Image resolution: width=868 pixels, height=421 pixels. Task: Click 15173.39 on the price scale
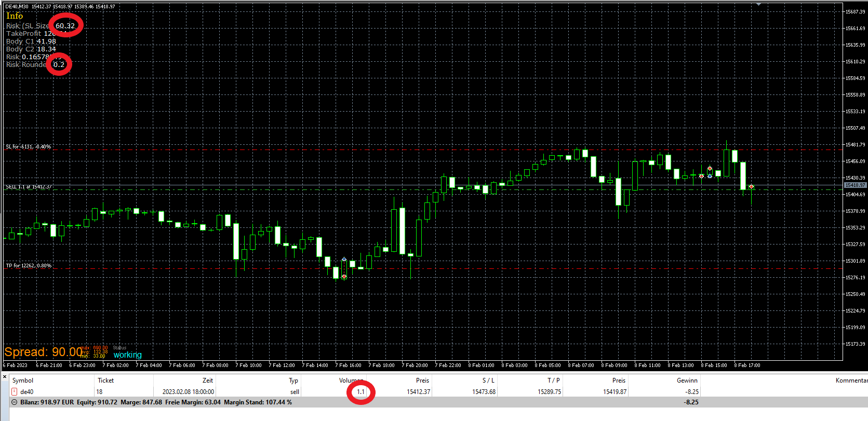click(855, 344)
